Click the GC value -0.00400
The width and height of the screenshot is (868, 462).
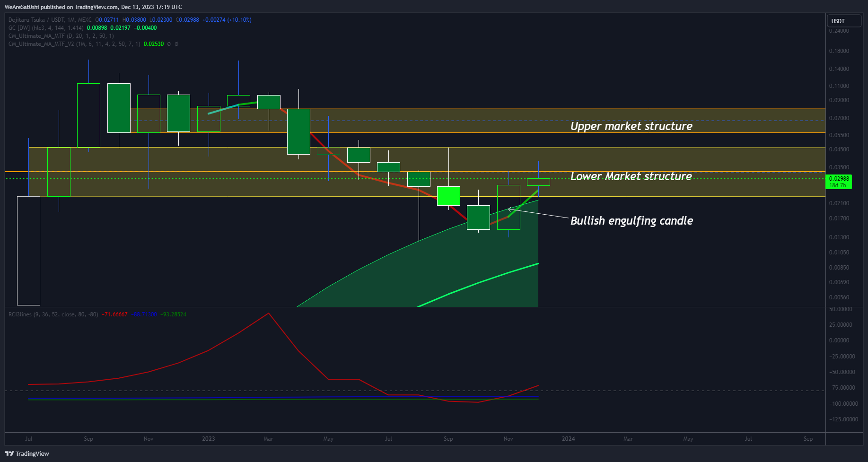tap(145, 28)
